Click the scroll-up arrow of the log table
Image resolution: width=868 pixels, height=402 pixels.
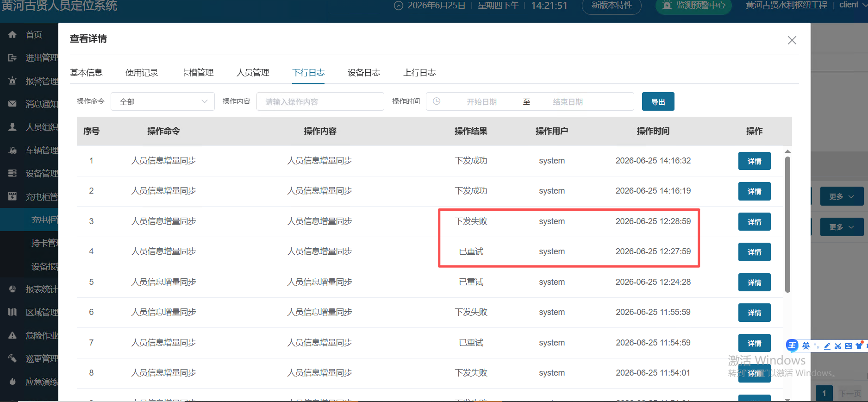pos(787,151)
